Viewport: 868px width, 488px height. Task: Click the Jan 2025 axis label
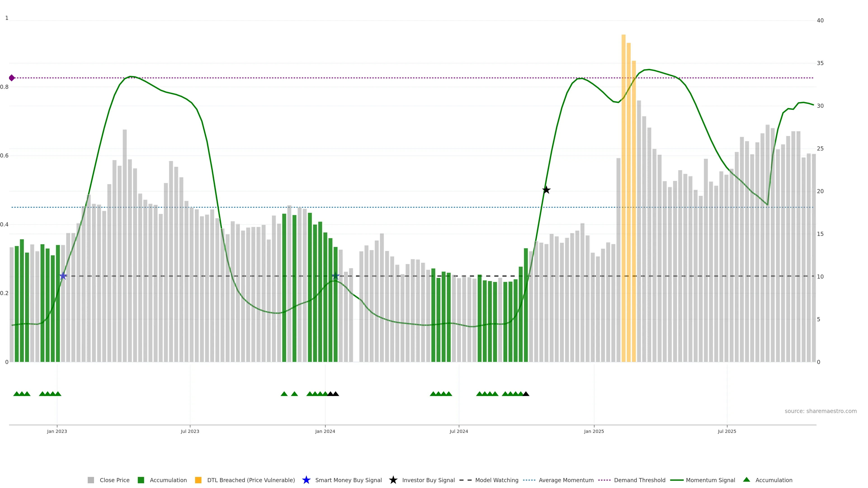[x=594, y=432]
